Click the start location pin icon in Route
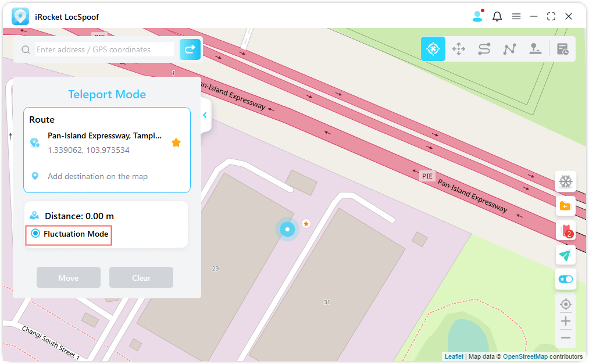The image size is (589, 364). (35, 142)
